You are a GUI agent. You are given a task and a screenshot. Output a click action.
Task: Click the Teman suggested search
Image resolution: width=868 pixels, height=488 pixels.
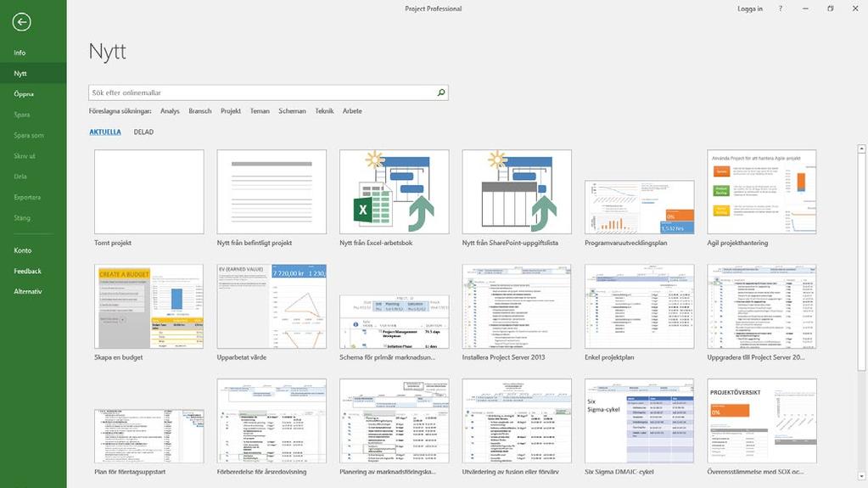pos(260,111)
